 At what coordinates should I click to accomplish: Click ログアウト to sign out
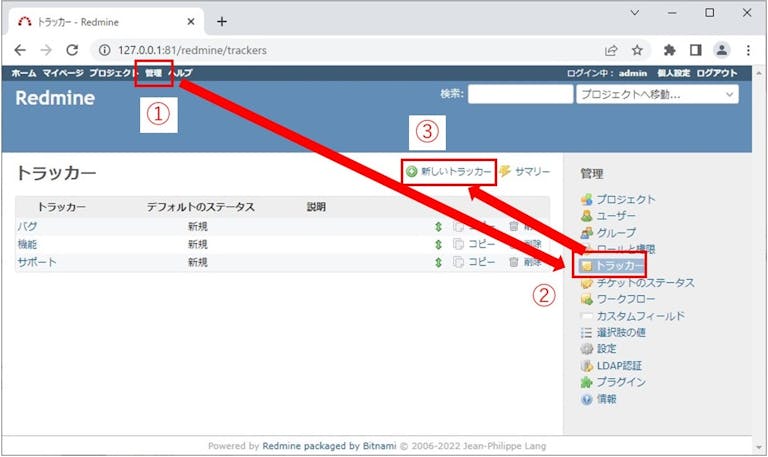coord(717,73)
